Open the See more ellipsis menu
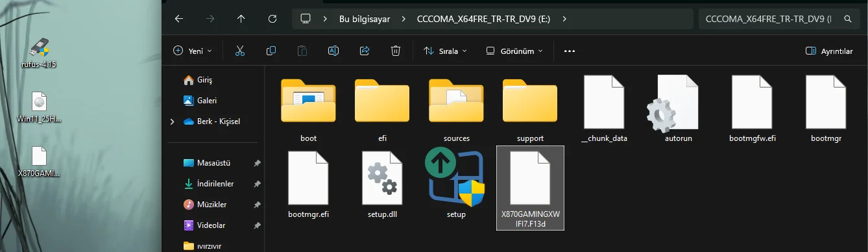Viewport: 868px width, 252px height. coord(570,51)
